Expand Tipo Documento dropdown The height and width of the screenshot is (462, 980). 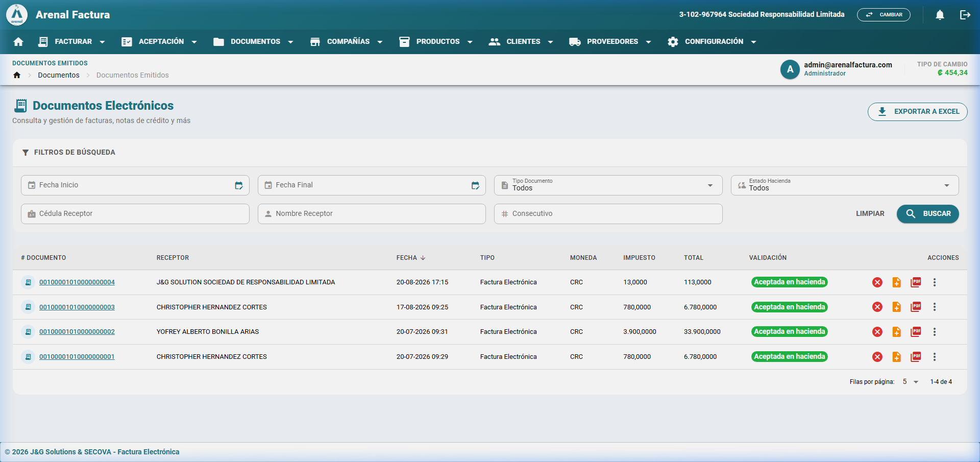pos(608,185)
